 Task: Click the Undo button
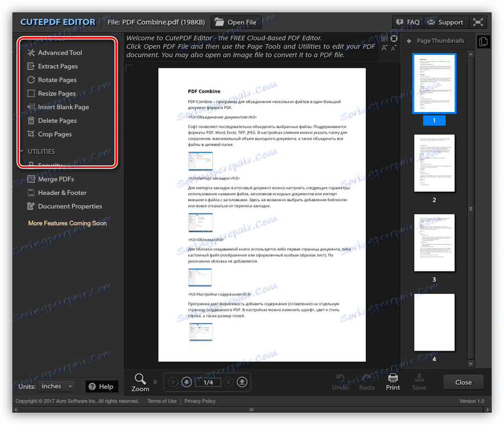click(340, 382)
